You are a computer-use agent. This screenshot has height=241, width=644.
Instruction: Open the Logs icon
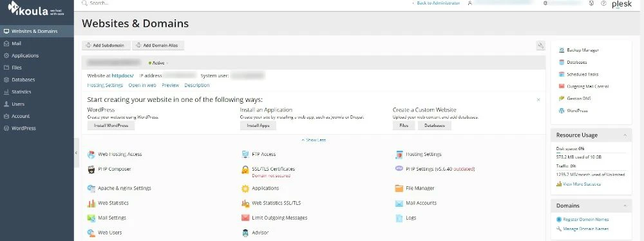click(x=399, y=218)
